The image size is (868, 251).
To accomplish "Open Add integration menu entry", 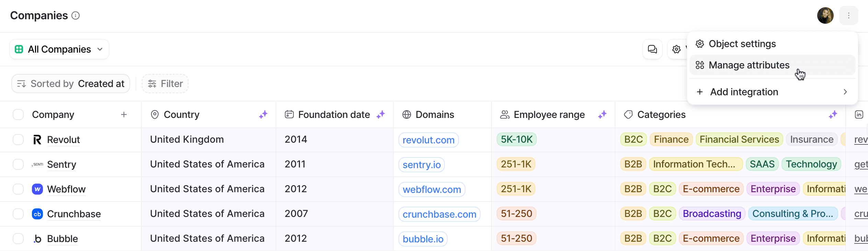I will point(772,92).
